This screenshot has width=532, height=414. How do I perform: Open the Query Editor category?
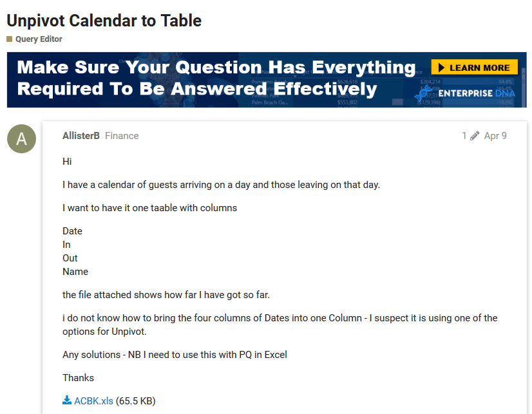coord(39,39)
